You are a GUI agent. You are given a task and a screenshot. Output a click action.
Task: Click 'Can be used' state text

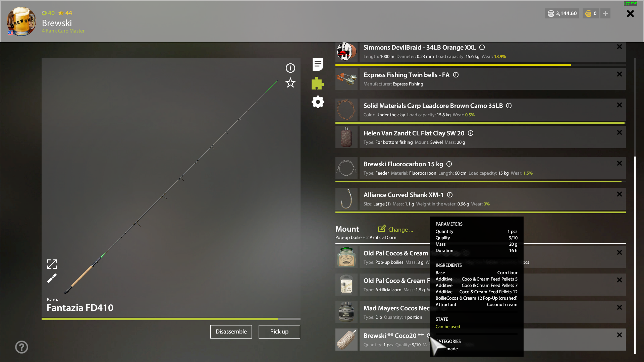point(448,326)
